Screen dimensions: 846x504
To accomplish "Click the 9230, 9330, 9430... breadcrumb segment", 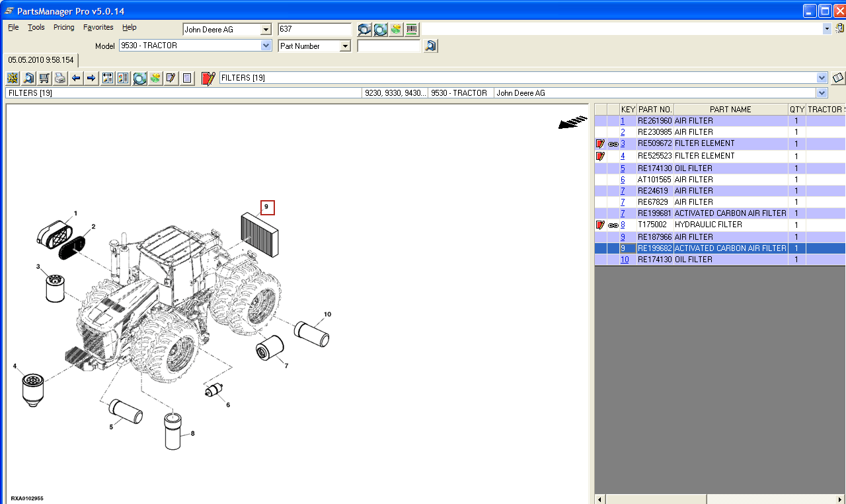I will (x=395, y=93).
